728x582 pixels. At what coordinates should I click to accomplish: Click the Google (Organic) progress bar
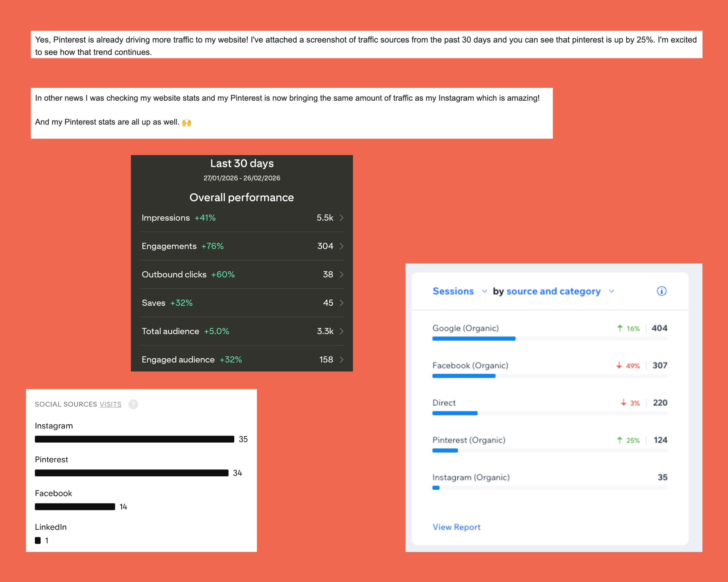pos(550,339)
